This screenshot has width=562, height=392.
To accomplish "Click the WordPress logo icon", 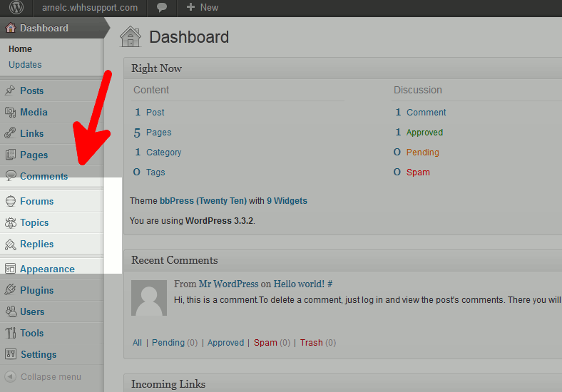I will tap(16, 8).
